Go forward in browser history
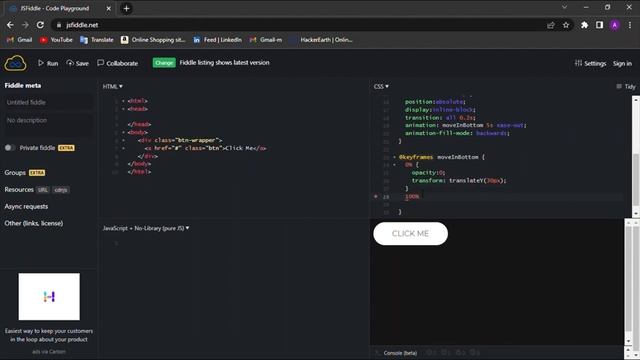The width and height of the screenshot is (640, 360). [25, 25]
